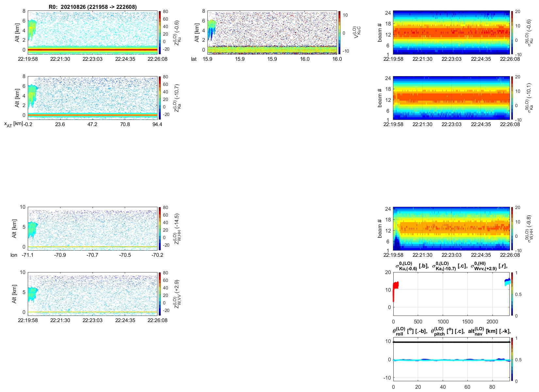Click the roll, pitch, altitude plot title
Viewport: 539px width, 392px height.
pos(451,331)
